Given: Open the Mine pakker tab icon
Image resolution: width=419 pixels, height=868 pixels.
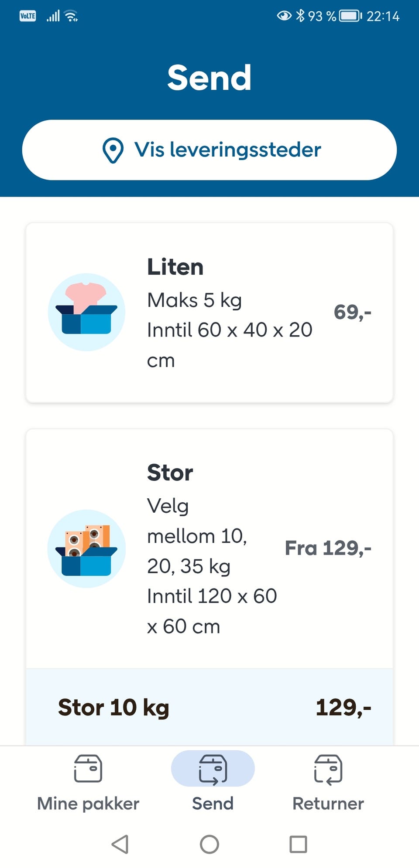Looking at the screenshot, I should pos(88,769).
